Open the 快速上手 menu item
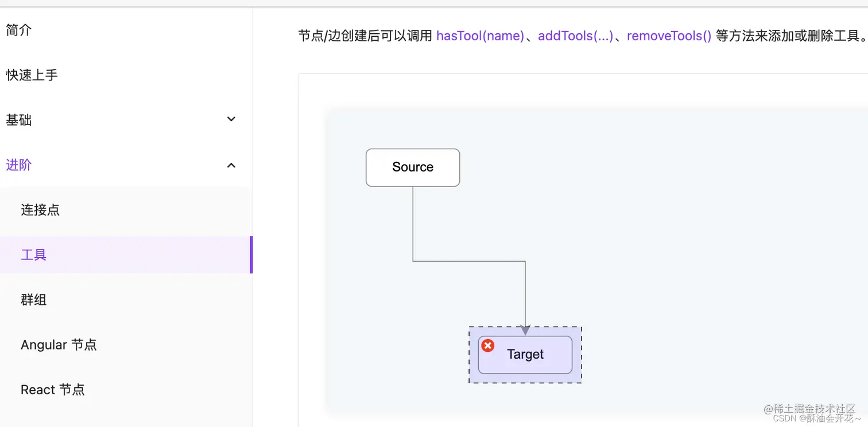The height and width of the screenshot is (427, 868). click(32, 75)
